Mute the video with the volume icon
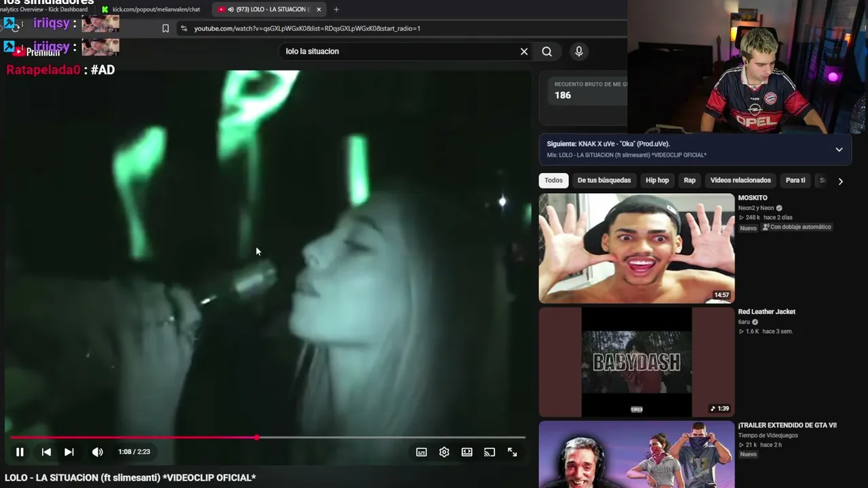The image size is (868, 488). [x=98, y=452]
